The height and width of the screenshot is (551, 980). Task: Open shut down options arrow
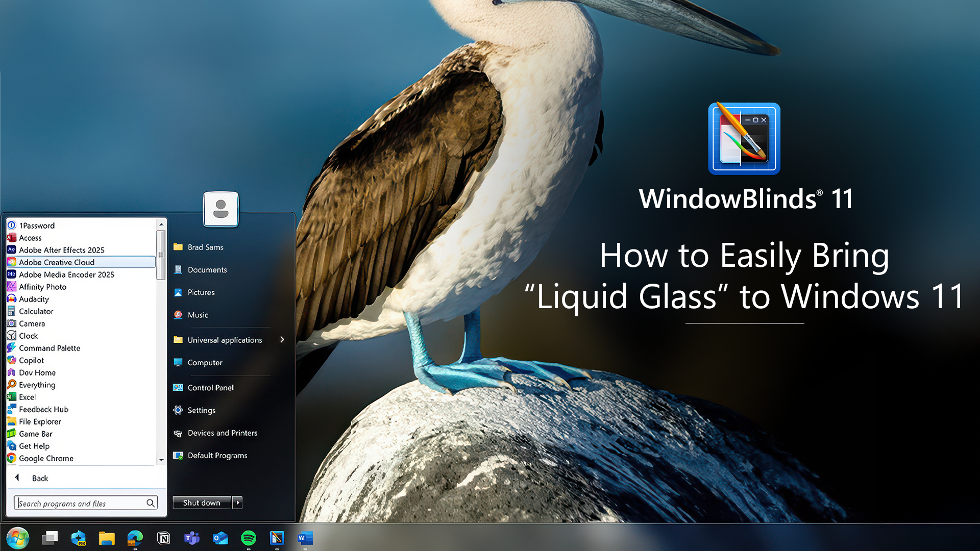coord(237,503)
